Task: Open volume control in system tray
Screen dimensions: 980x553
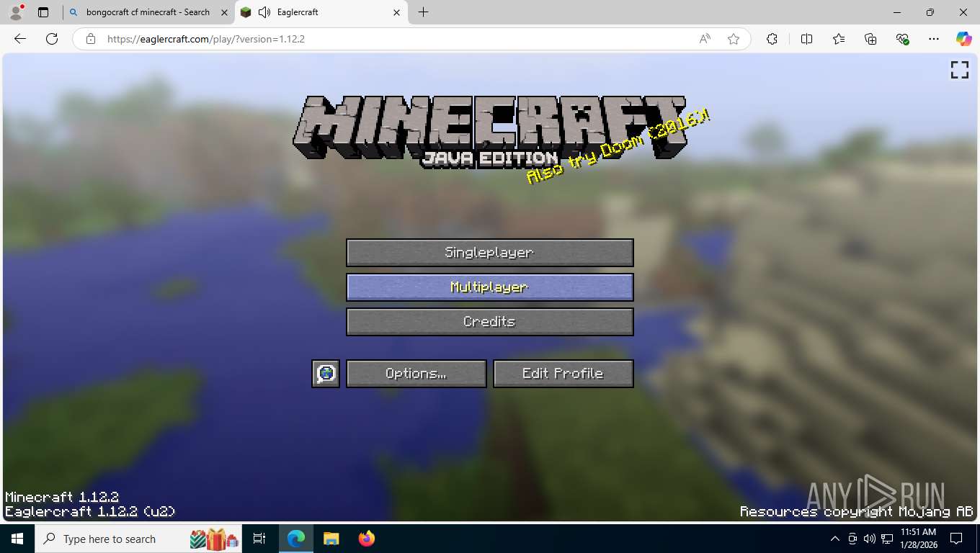Action: (869, 539)
